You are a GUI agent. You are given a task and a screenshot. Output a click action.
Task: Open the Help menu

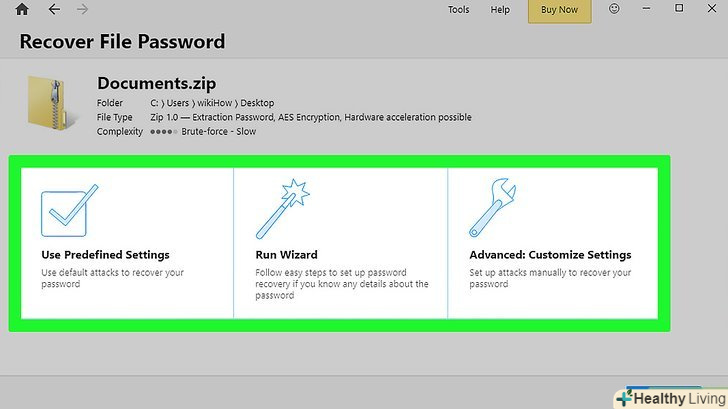pos(500,10)
